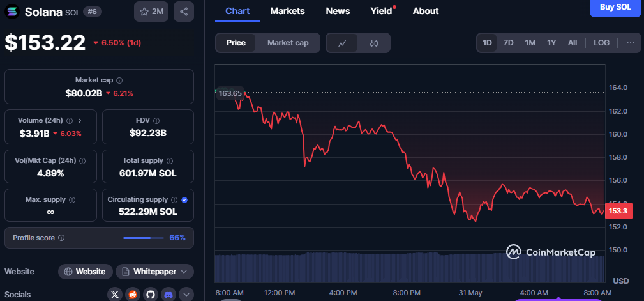Image resolution: width=644 pixels, height=301 pixels.
Task: Click the 522.29M SOL circulating supply value
Action: (x=148, y=212)
